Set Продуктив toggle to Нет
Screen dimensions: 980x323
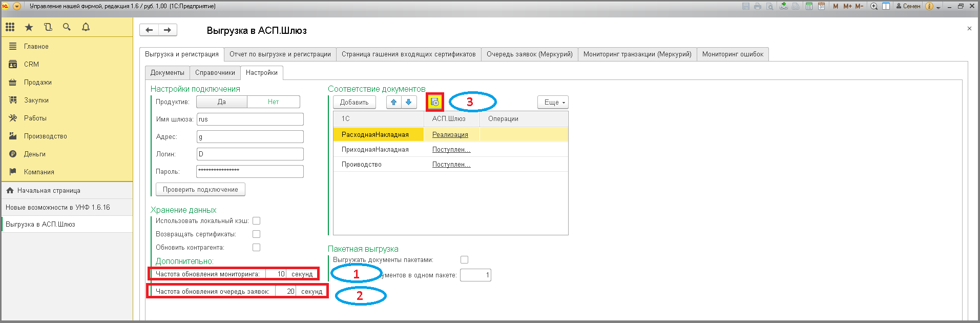pos(274,102)
